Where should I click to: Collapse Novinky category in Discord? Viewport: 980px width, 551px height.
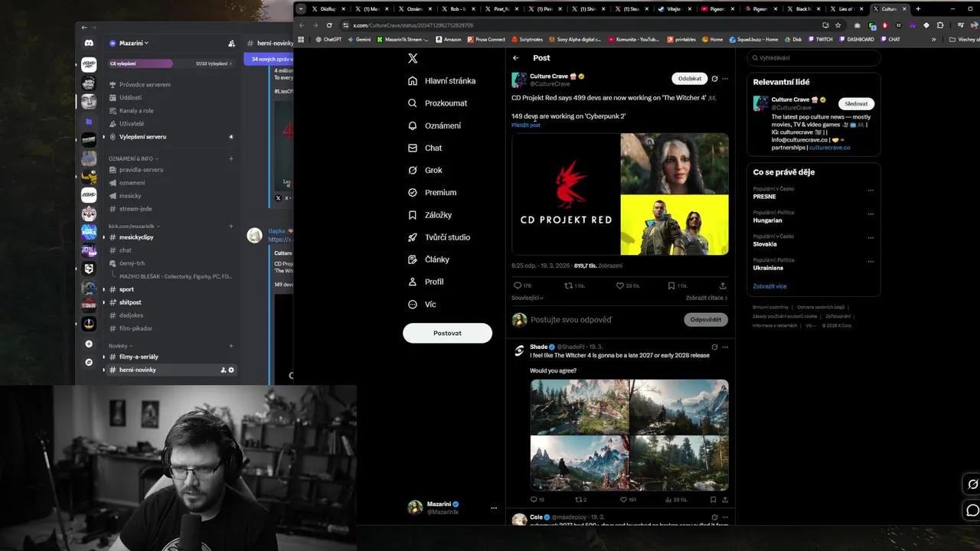(120, 346)
